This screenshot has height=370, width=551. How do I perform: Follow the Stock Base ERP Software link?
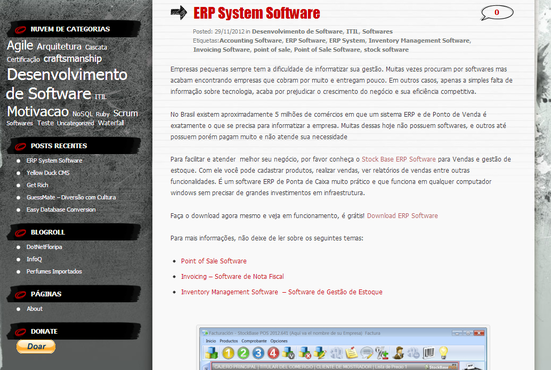[x=398, y=159]
